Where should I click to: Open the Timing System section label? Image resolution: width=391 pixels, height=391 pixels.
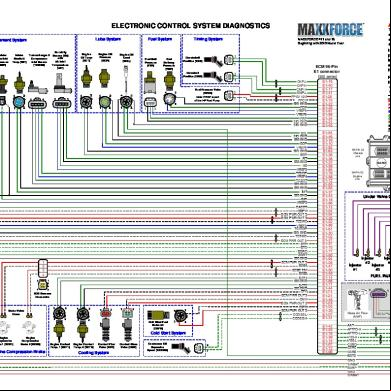tap(208, 39)
